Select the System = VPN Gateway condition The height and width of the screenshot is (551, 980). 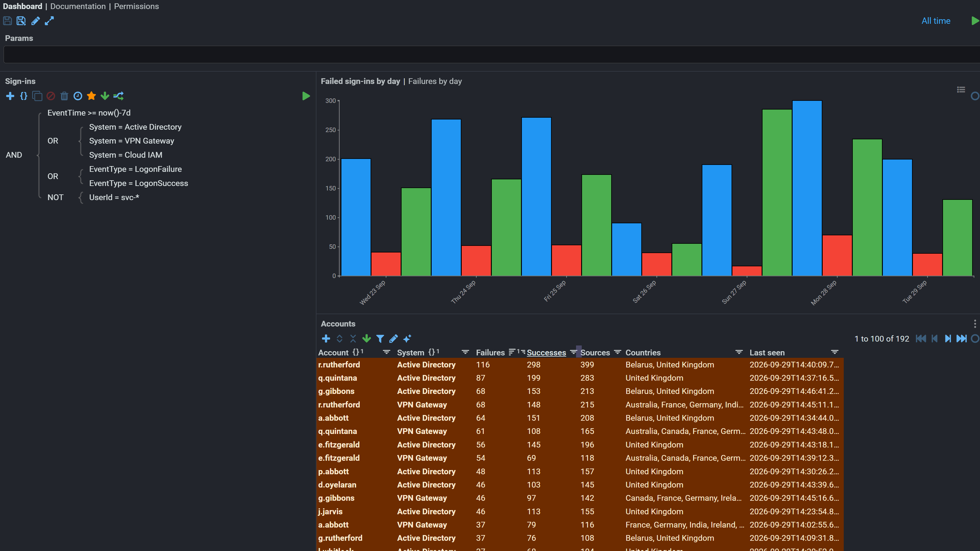click(x=131, y=141)
